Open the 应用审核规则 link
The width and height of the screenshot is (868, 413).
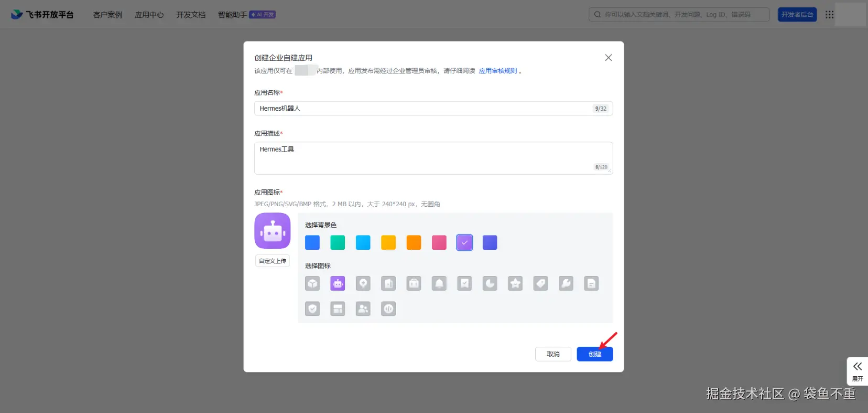click(498, 71)
